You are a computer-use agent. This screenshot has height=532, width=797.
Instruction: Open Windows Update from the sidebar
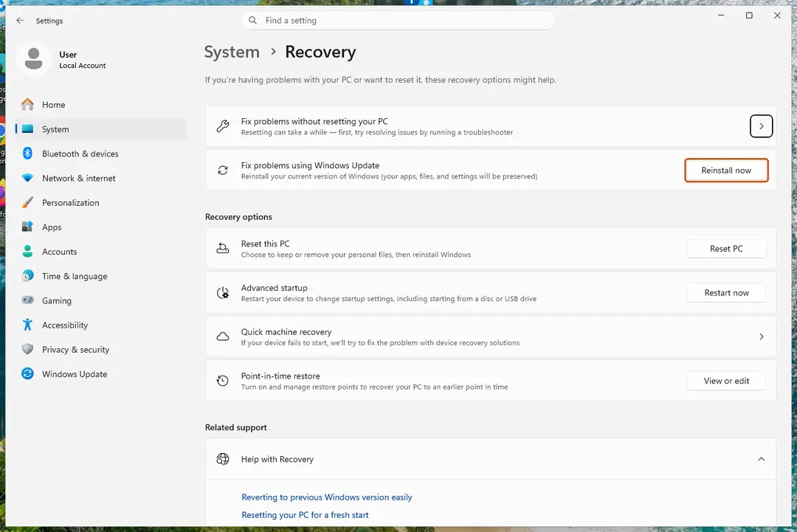[x=75, y=373]
